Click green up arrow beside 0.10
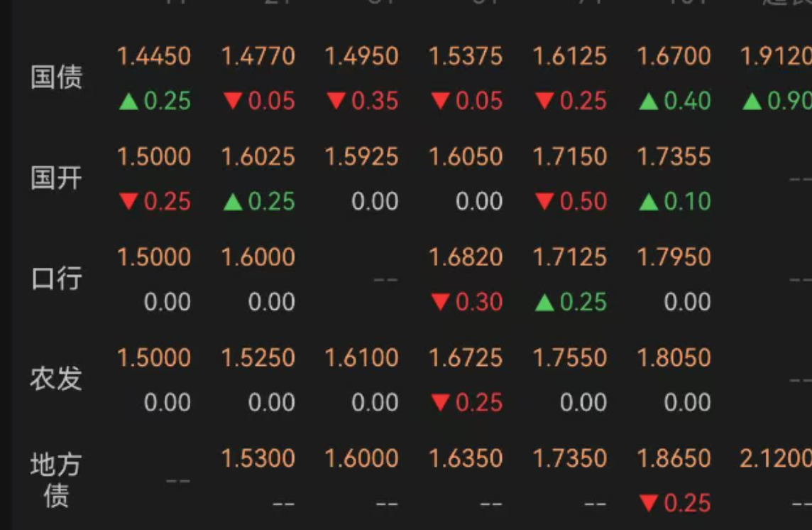Image resolution: width=812 pixels, height=530 pixels. (648, 202)
